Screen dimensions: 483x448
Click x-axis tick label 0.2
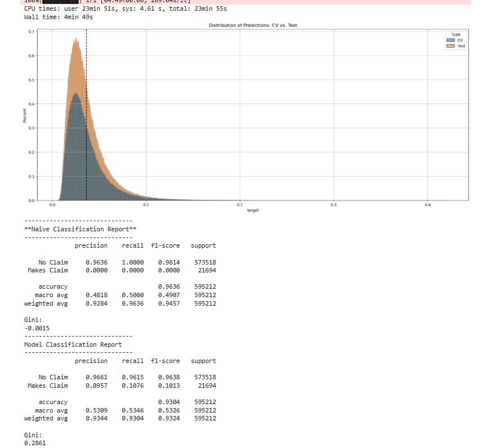[240, 205]
